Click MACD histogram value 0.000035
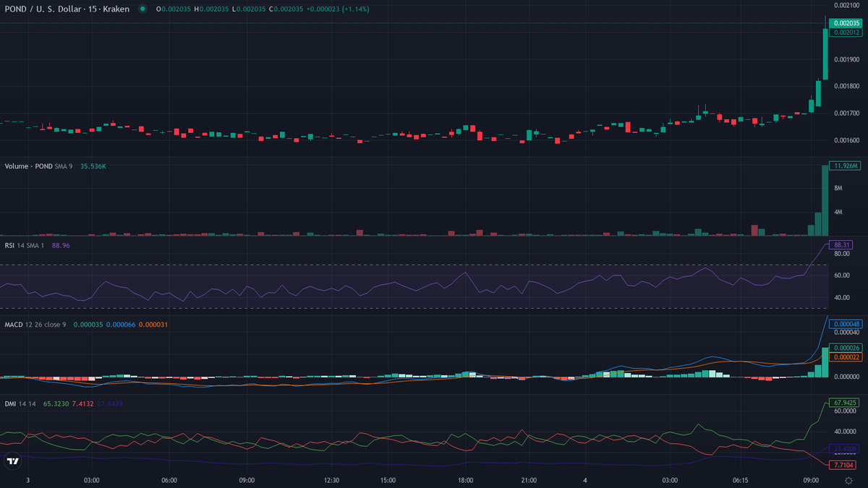 pyautogui.click(x=88, y=324)
